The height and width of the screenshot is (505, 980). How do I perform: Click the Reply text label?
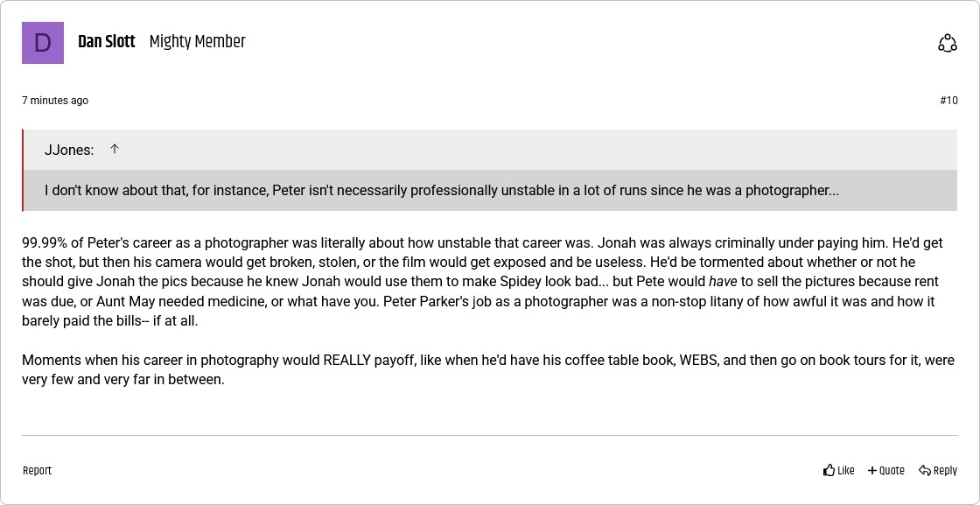pyautogui.click(x=945, y=471)
